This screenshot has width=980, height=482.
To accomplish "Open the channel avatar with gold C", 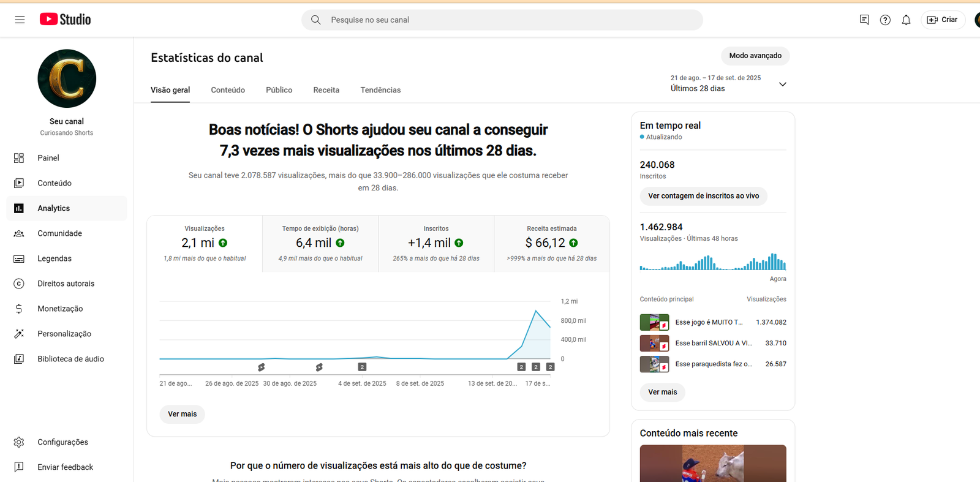I will (67, 78).
